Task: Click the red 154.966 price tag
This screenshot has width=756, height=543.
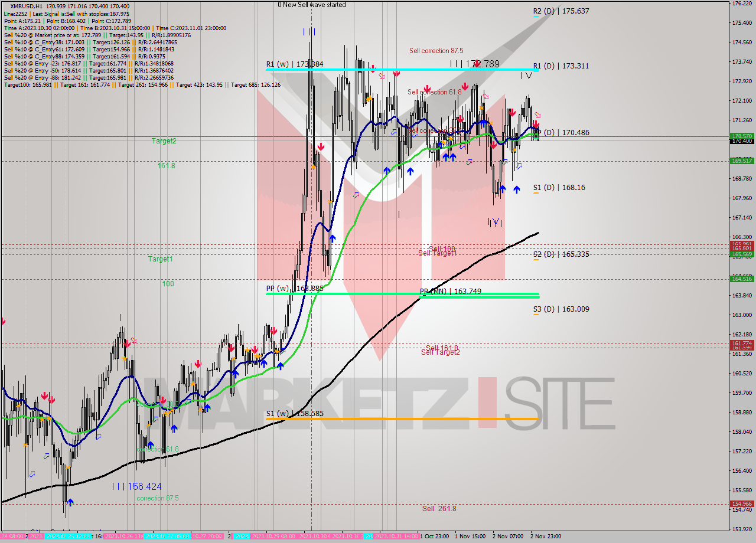Action: (x=742, y=504)
